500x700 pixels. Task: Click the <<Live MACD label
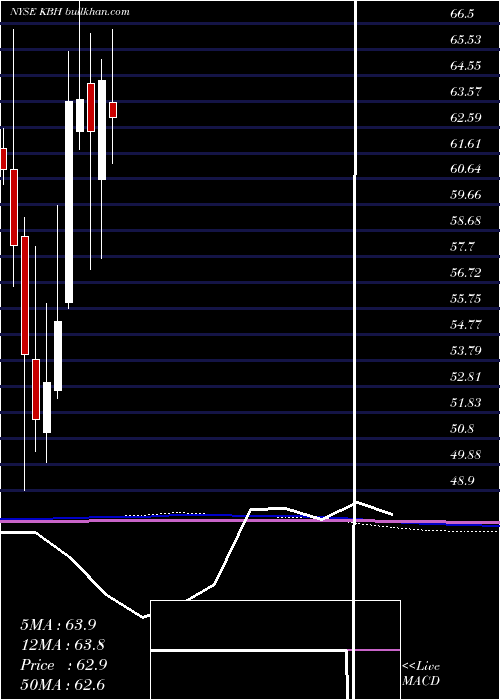(421, 673)
